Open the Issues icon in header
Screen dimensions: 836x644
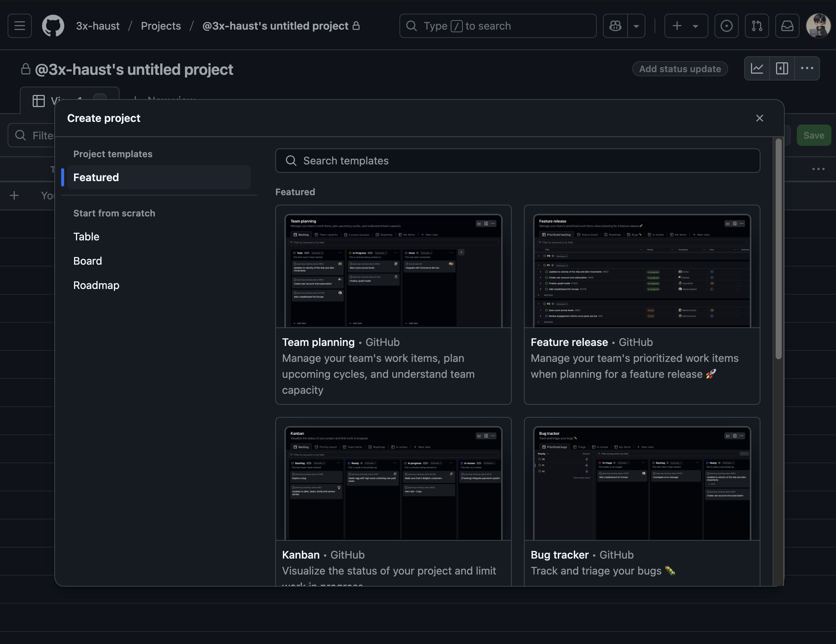726,26
